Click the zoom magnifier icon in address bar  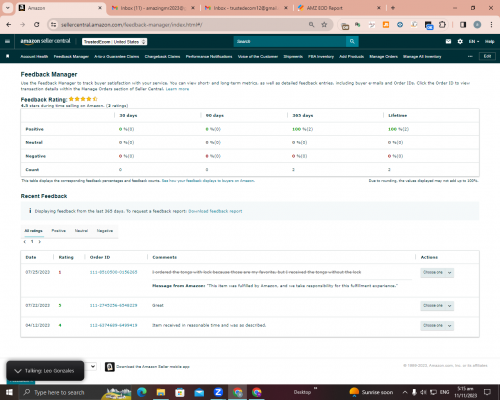[x=311, y=25]
